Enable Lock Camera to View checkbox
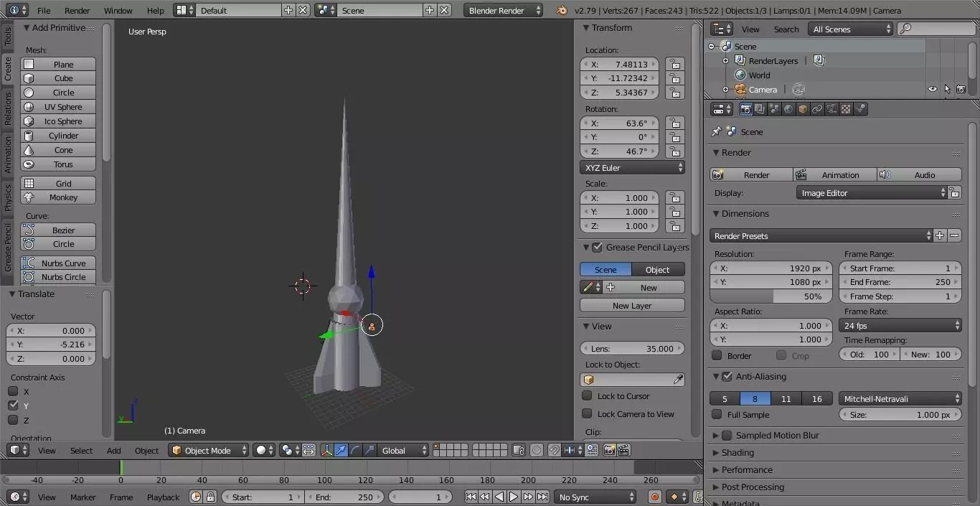This screenshot has height=506, width=980. (587, 413)
